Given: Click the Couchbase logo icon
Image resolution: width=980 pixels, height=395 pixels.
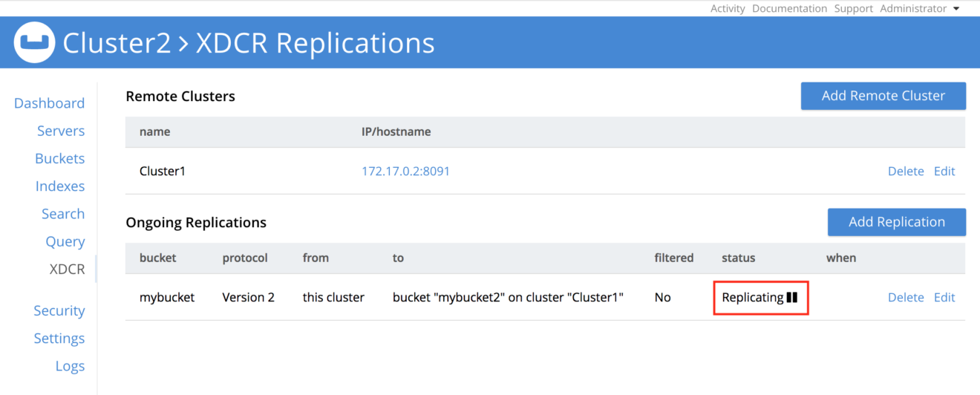Looking at the screenshot, I should click(35, 42).
